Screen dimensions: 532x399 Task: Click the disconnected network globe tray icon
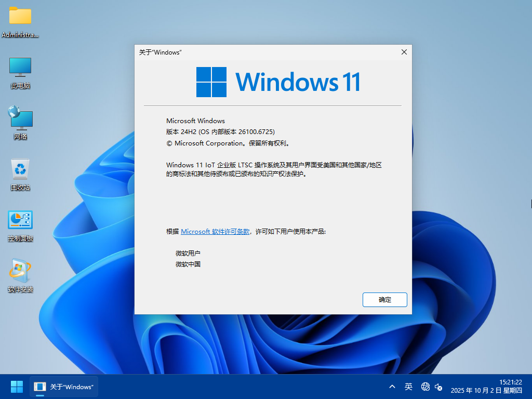[x=425, y=387]
